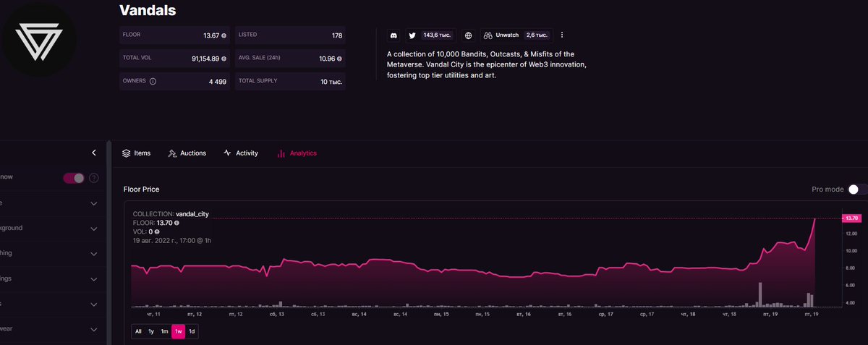Click the Total Vol value 91,154.89
This screenshot has height=345, width=868.
pos(205,58)
